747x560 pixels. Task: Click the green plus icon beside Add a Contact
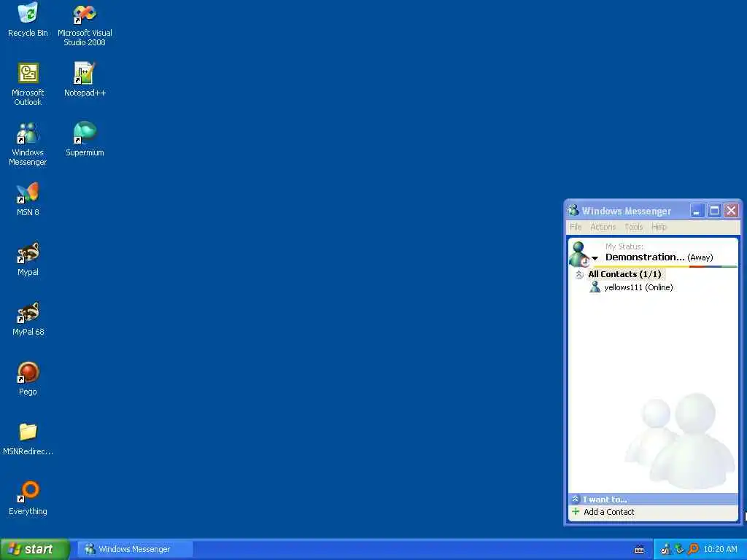point(576,511)
